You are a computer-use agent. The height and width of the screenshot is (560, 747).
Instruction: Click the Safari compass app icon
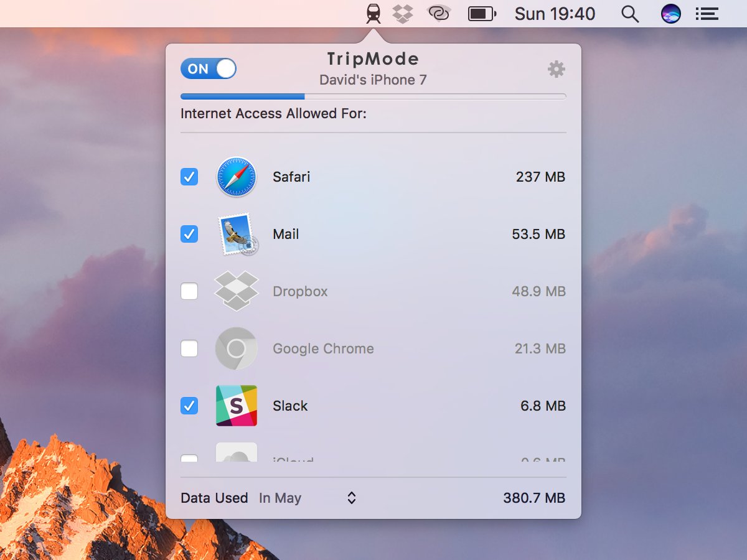pyautogui.click(x=237, y=177)
